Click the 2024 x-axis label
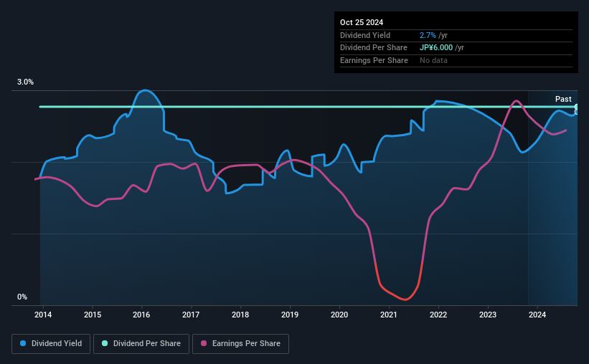 537,315
